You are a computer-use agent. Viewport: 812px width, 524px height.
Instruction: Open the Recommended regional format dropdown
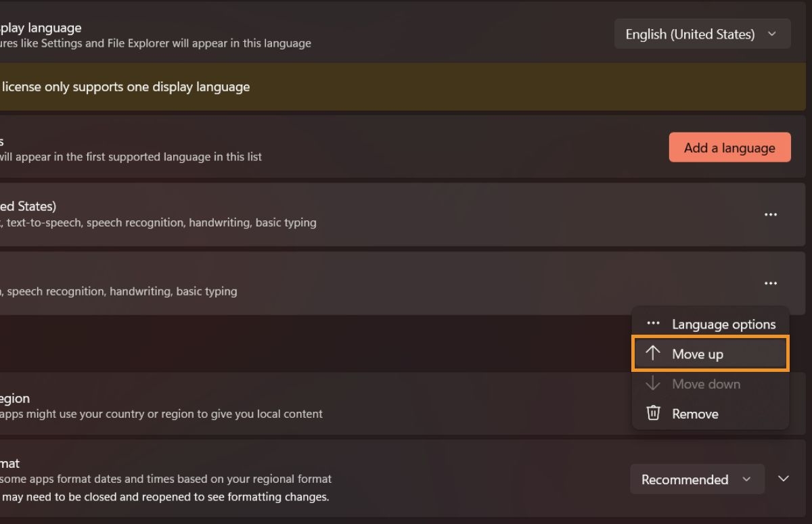697,479
